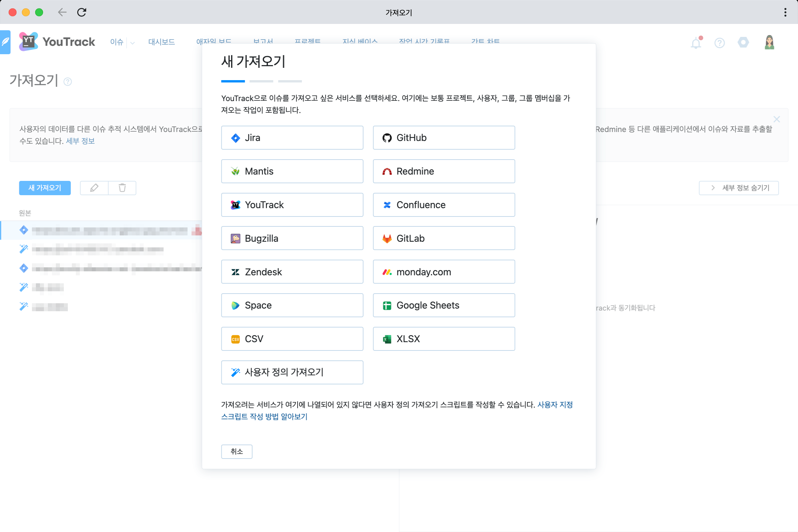This screenshot has height=532, width=798.
Task: Go to the 대시보드 navigation tab
Action: (161, 42)
